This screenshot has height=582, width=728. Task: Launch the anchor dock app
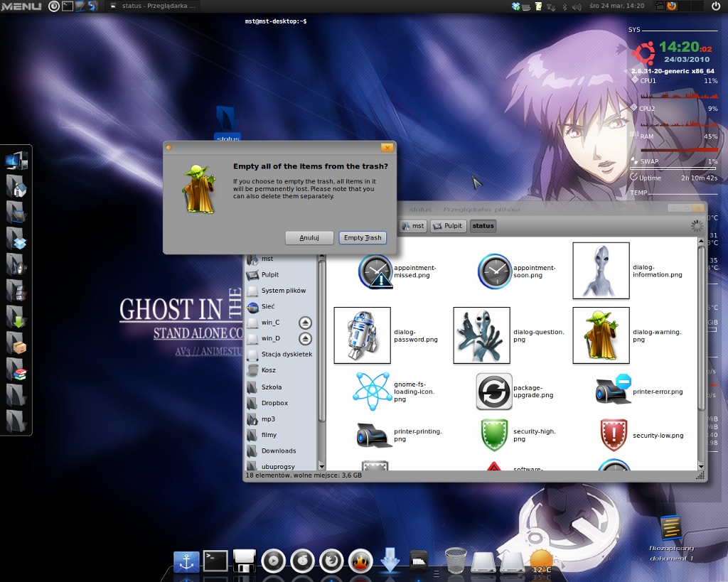point(186,561)
